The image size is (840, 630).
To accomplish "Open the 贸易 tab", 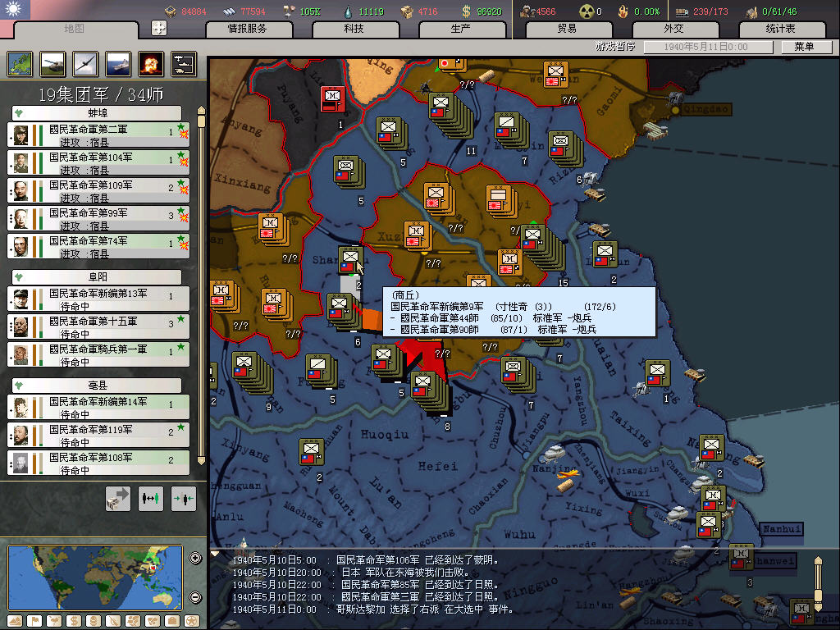I will [568, 29].
